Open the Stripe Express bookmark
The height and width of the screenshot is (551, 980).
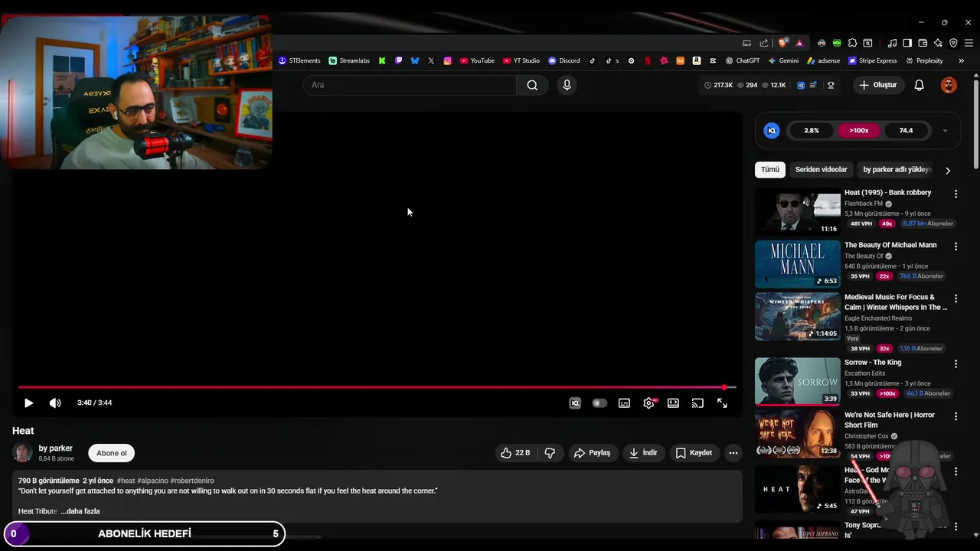[872, 60]
